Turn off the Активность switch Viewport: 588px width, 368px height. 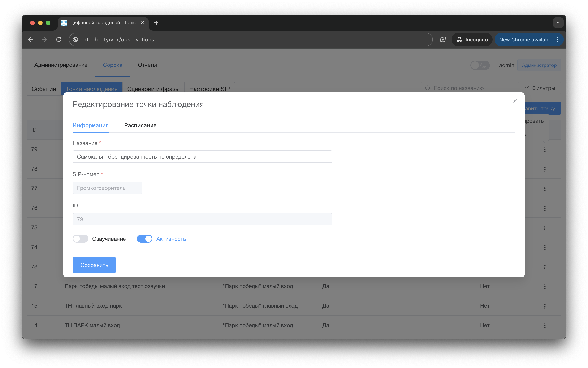pos(144,239)
